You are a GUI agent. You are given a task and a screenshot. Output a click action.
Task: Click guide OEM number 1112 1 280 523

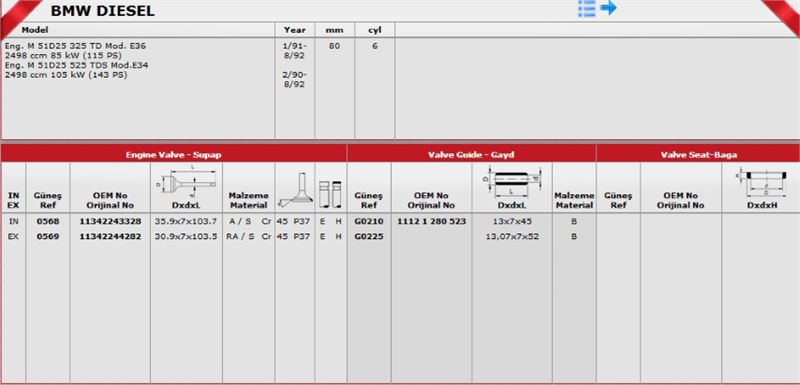pyautogui.click(x=431, y=221)
